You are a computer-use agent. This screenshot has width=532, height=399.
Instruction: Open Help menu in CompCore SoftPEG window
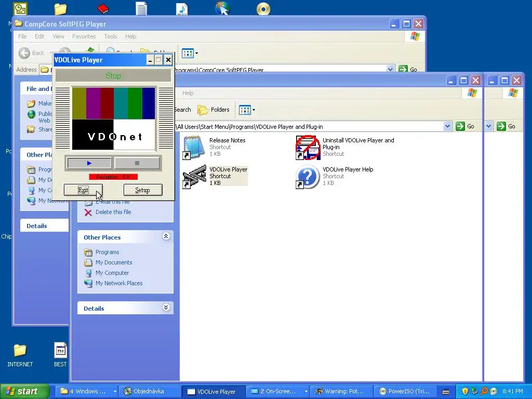(x=130, y=36)
